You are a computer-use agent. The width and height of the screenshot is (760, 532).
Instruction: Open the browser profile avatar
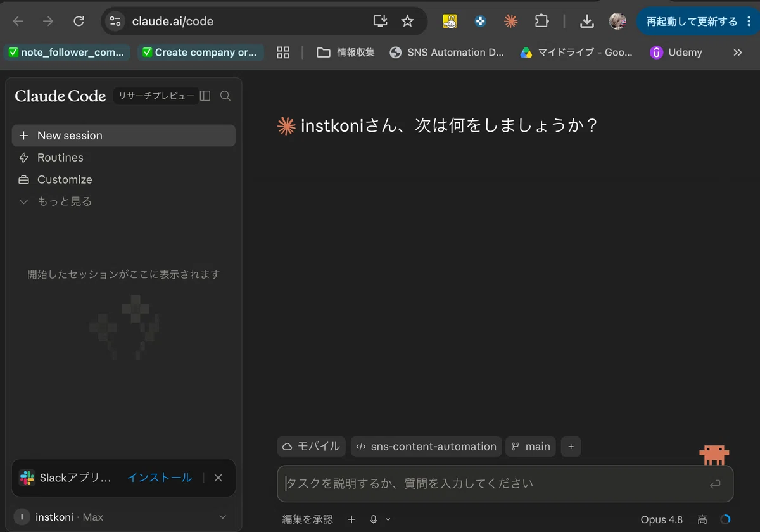point(617,22)
